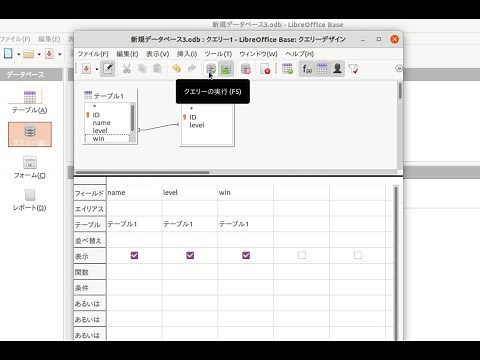
Task: Click the name cell in フィールド row
Action: pos(134,193)
